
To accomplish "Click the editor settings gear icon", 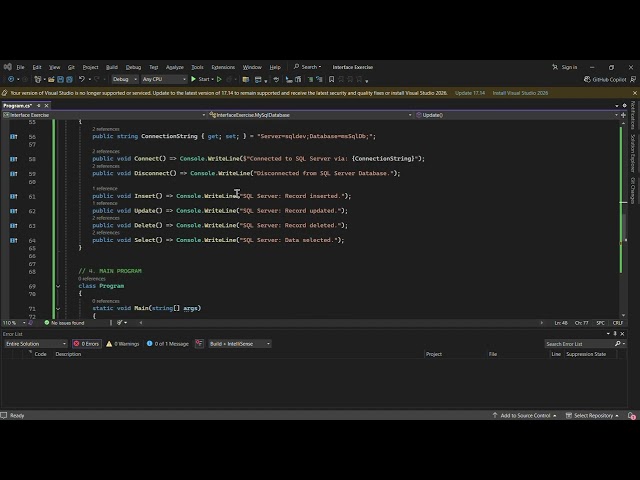I will (x=624, y=106).
